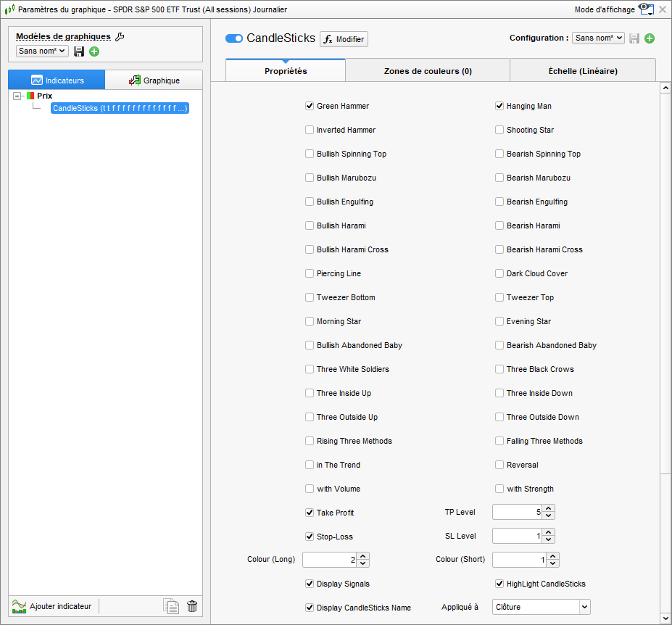Image resolution: width=672 pixels, height=625 pixels.
Task: Delete indicator using the trash icon
Action: [192, 606]
